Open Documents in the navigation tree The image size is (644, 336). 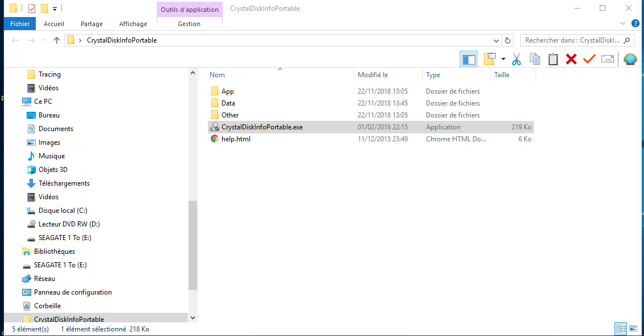[x=56, y=128]
